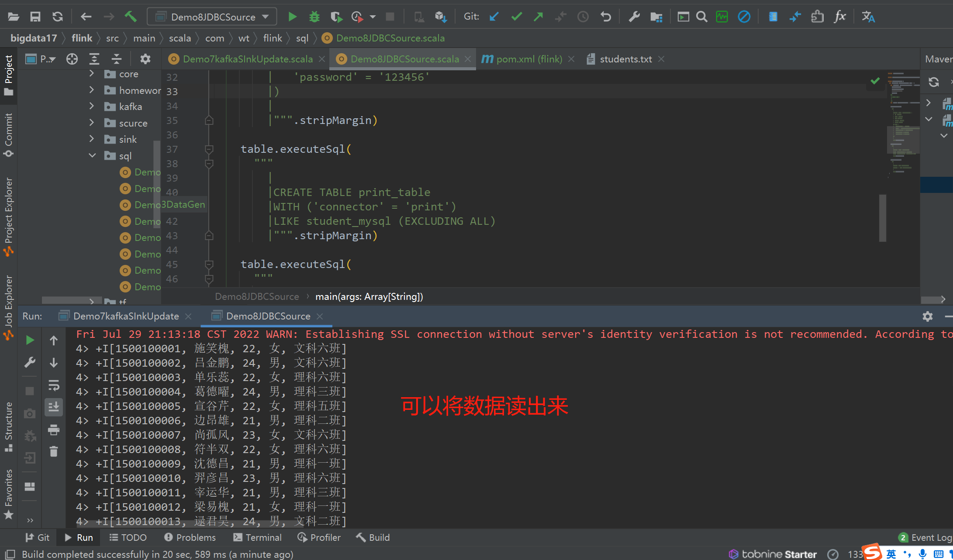Image resolution: width=953 pixels, height=560 pixels.
Task: Click the editor vertical scrollbar thumb
Action: [x=883, y=218]
